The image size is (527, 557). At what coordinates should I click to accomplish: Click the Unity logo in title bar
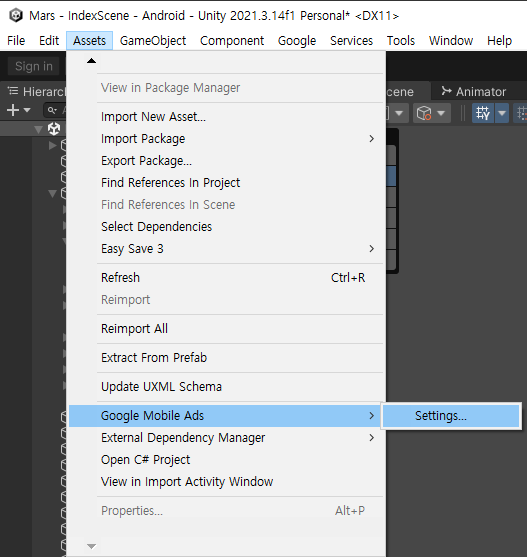click(x=16, y=16)
